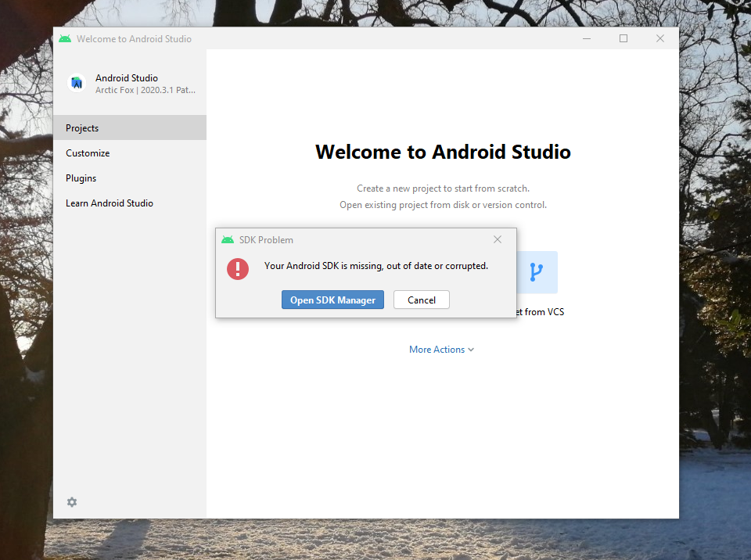Click the Android icon in the welcome title bar
751x560 pixels.
[x=65, y=39]
